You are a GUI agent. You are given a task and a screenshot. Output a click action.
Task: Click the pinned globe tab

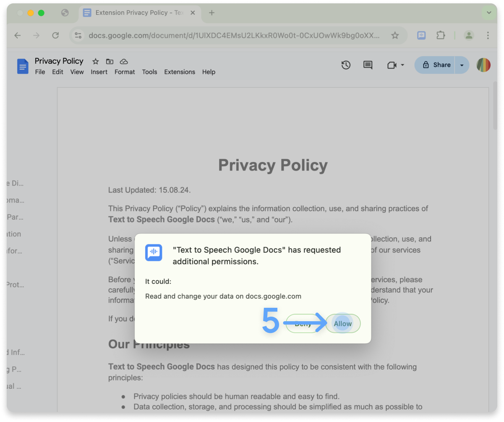[65, 13]
